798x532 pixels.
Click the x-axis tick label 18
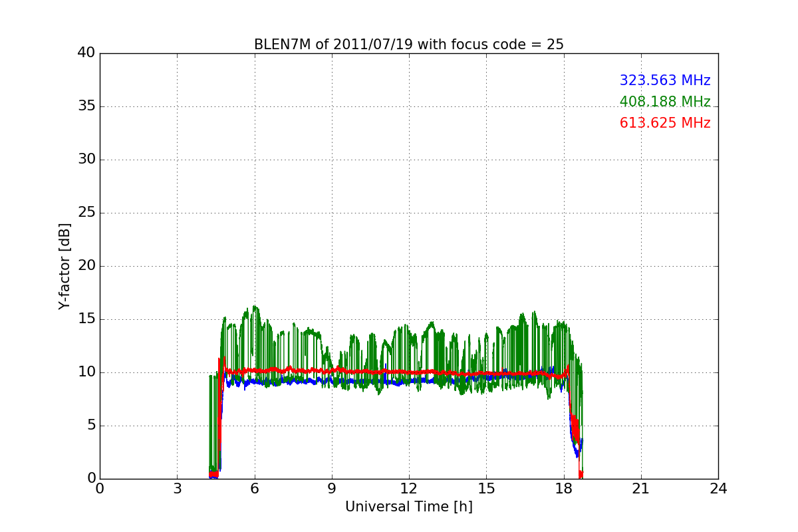(564, 489)
